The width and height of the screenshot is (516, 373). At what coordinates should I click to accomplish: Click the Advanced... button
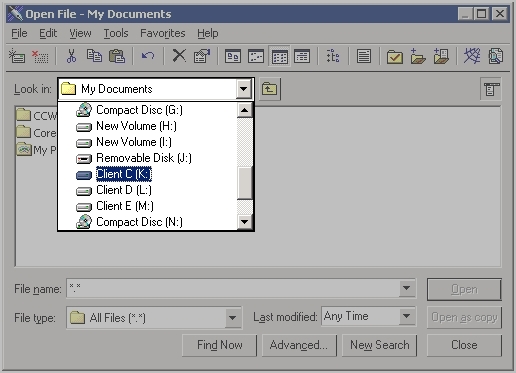coord(299,345)
